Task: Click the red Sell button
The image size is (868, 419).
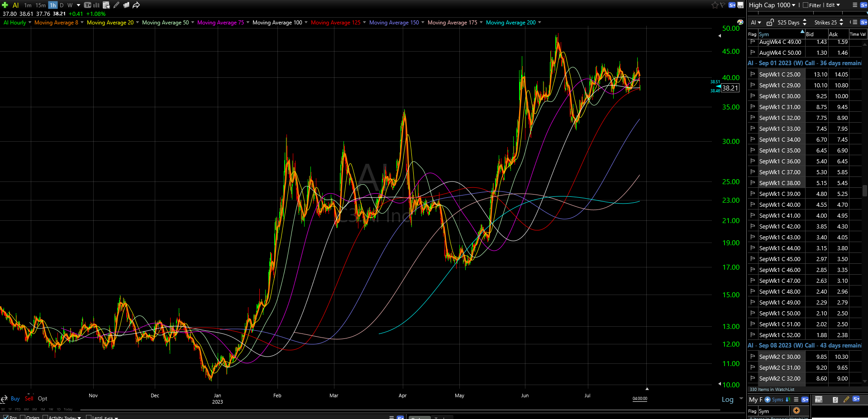Action: click(x=29, y=399)
